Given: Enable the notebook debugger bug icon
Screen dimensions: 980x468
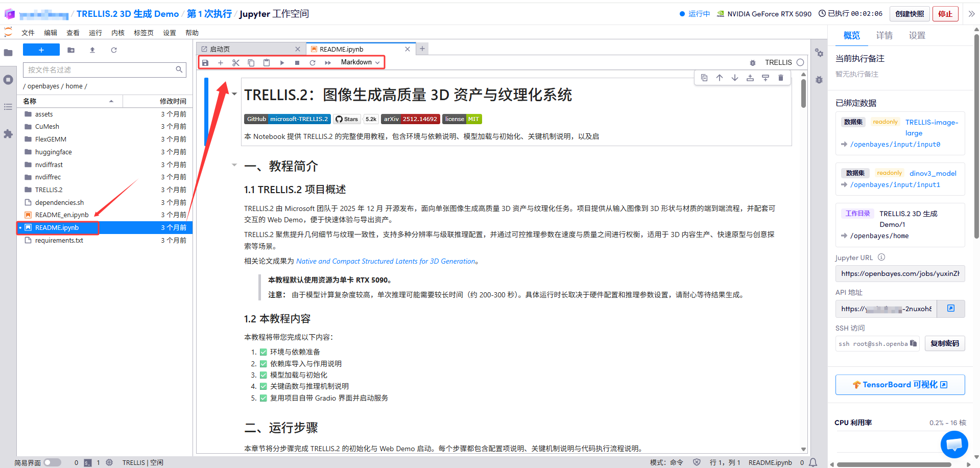Looking at the screenshot, I should (752, 63).
